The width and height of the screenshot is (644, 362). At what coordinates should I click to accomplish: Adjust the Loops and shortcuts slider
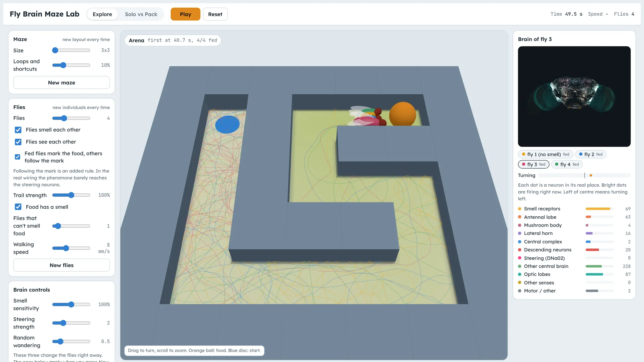[71, 65]
